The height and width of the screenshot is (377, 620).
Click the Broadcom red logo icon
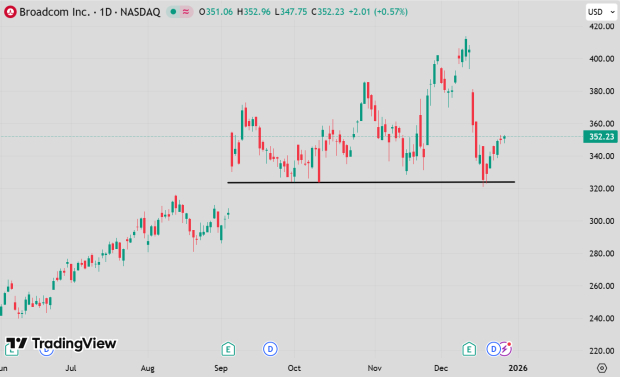coord(10,12)
